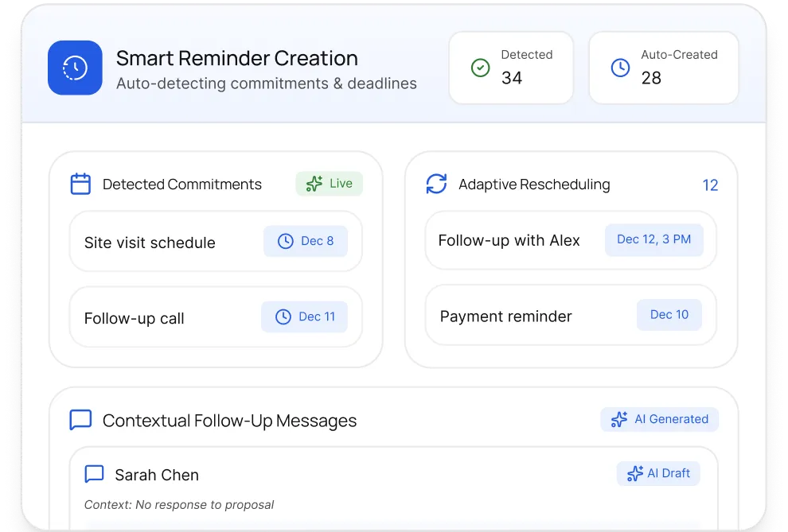This screenshot has width=788, height=532.
Task: Click the Contextual Follow-Up Messages heading
Action: point(229,421)
